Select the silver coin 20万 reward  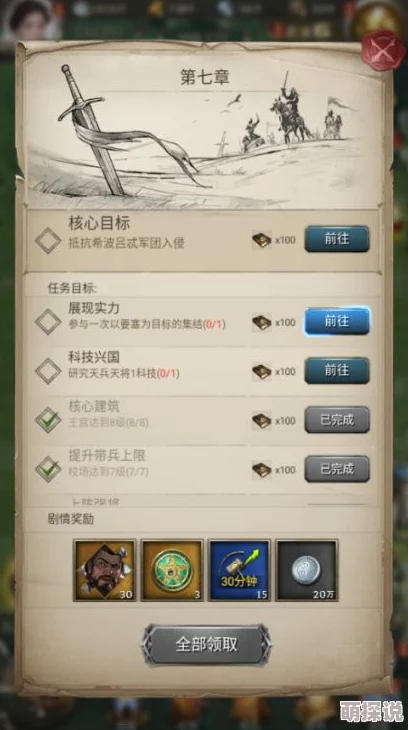pos(307,570)
